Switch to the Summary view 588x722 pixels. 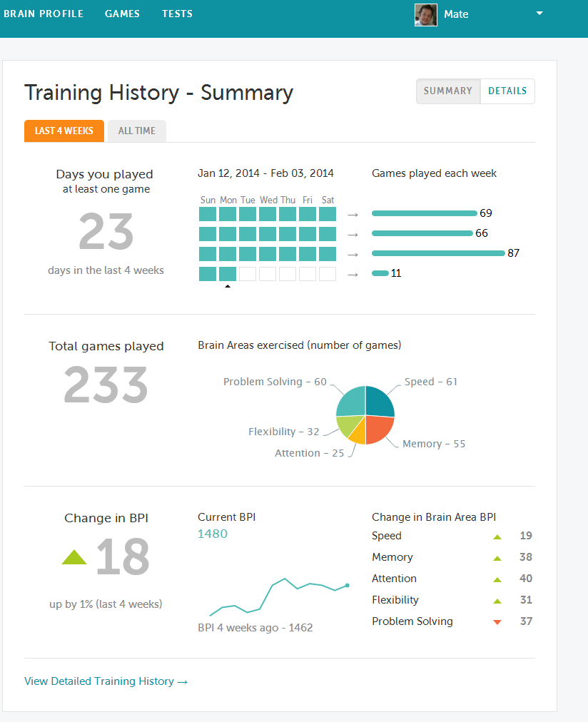click(448, 91)
